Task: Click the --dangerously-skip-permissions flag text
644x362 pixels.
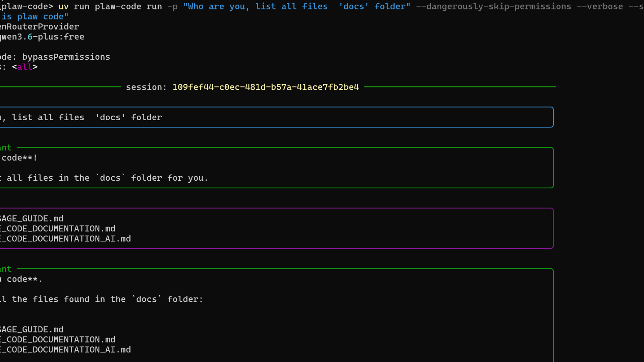Action: (493, 7)
